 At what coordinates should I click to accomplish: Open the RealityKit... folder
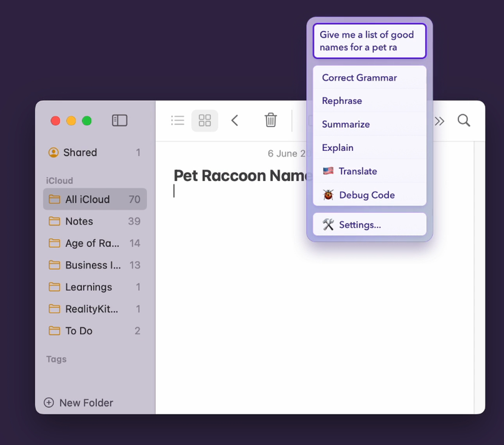click(95, 309)
